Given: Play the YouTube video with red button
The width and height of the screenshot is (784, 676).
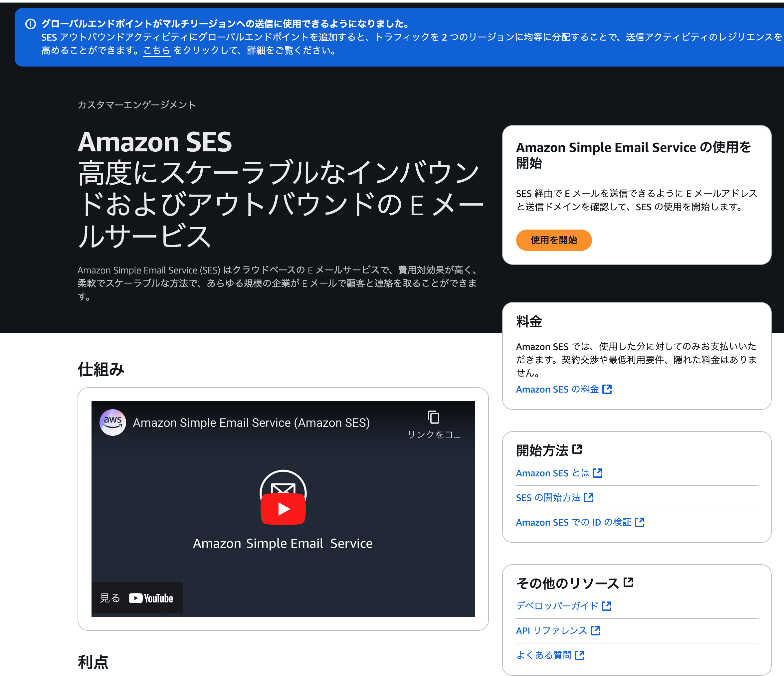Looking at the screenshot, I should point(283,509).
